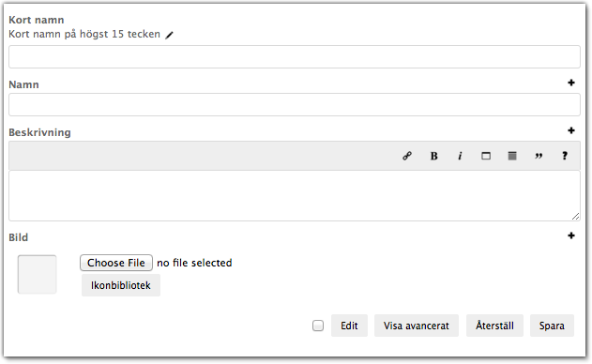Click the window-frame icon in editor toolbar
The width and height of the screenshot is (592, 364).
tap(486, 156)
